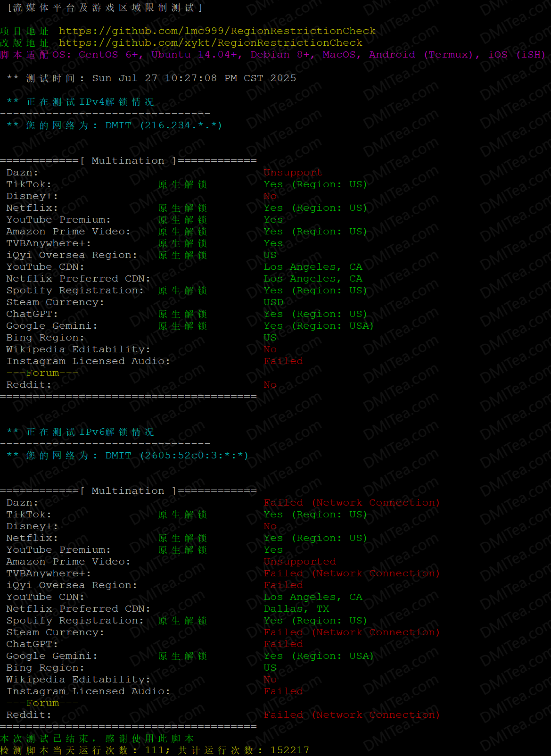Click IPv6 Dazn 'Failed (Network Connection)' result

coord(352,503)
